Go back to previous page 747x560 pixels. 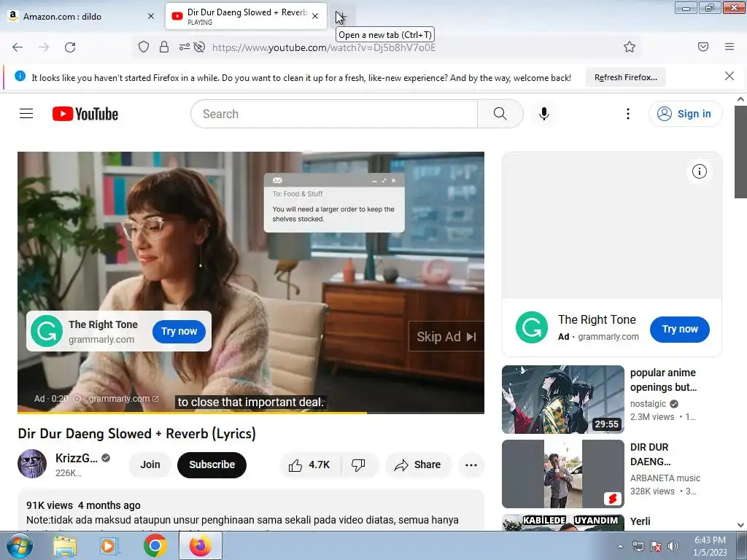pos(18,47)
